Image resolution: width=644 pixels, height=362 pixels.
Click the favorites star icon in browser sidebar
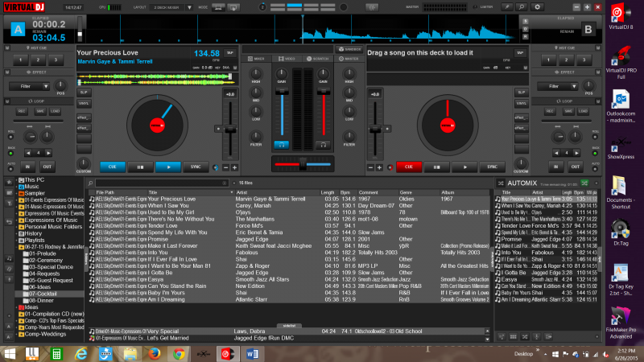pos(9,182)
